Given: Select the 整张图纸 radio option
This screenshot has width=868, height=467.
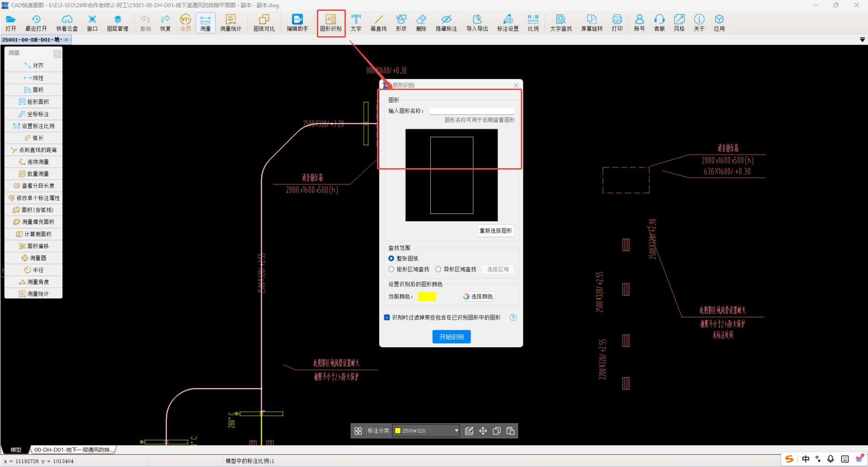Looking at the screenshot, I should pyautogui.click(x=392, y=259).
